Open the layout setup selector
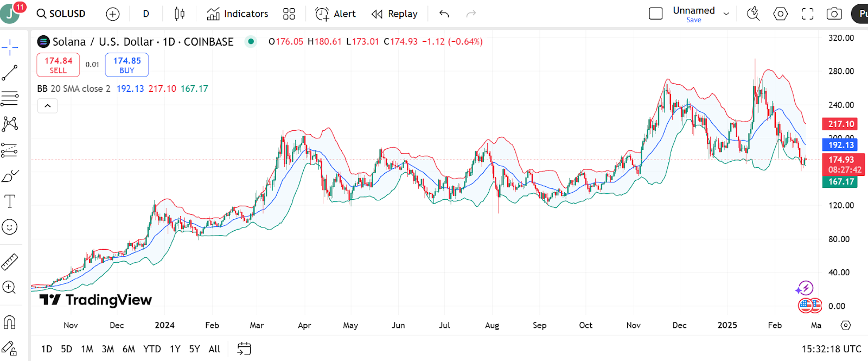868x361 pixels. coord(656,14)
